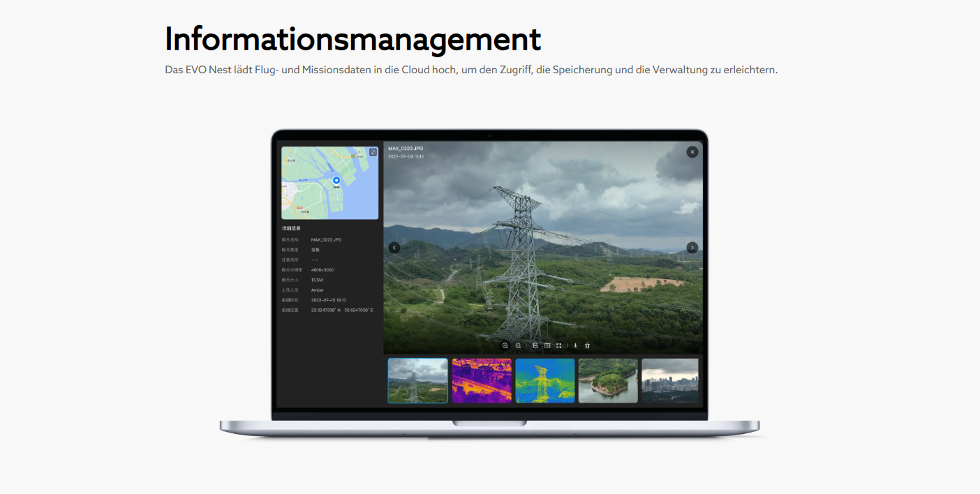980x494 pixels.
Task: Open the purple thermal image thumbnail
Action: (x=482, y=380)
